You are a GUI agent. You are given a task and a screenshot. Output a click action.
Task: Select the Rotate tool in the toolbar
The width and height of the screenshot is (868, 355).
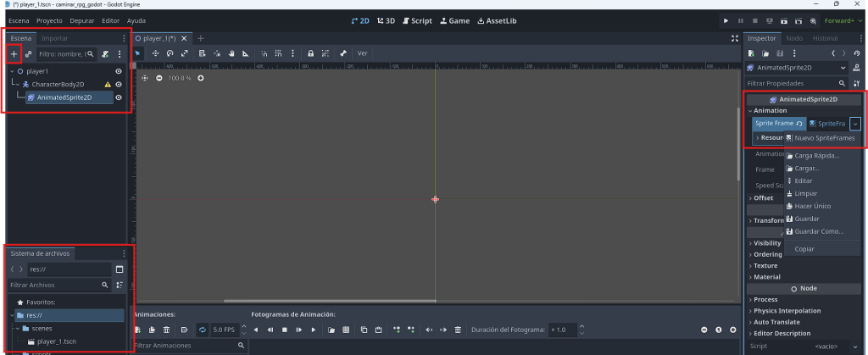tap(170, 53)
